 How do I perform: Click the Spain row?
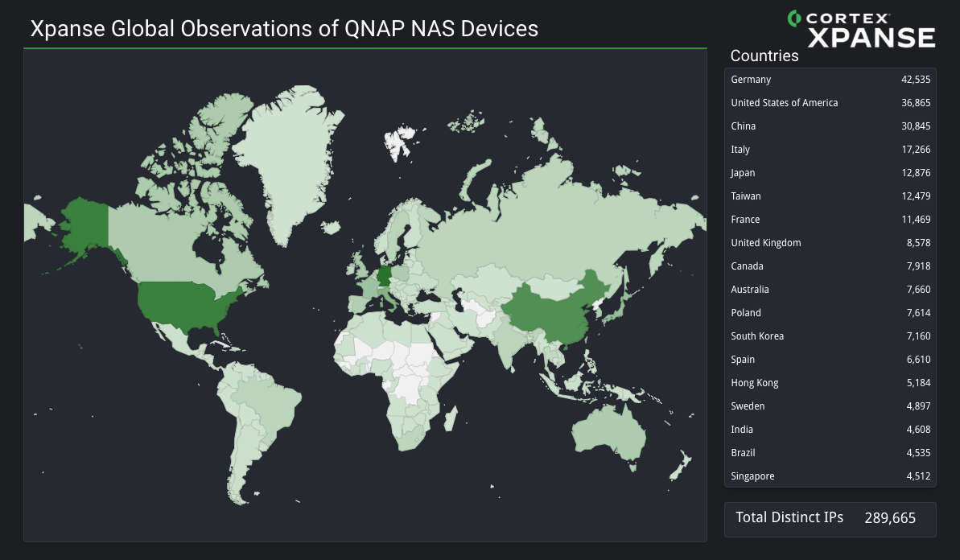point(830,360)
